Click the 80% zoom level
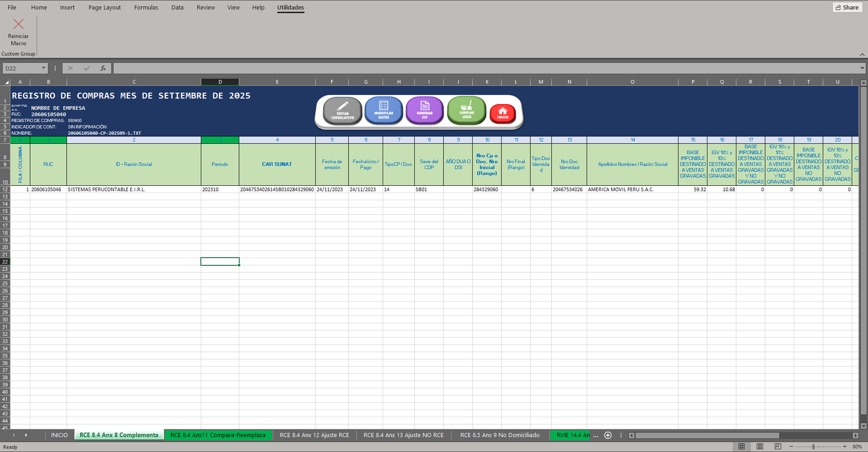Viewport: 868px width, 452px height. [857, 447]
